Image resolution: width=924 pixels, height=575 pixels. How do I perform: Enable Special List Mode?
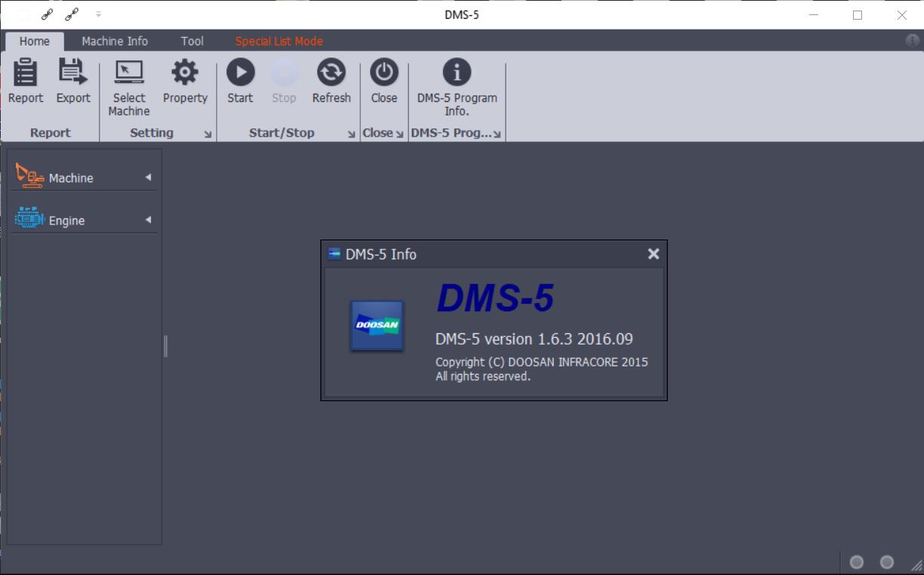[x=277, y=41]
